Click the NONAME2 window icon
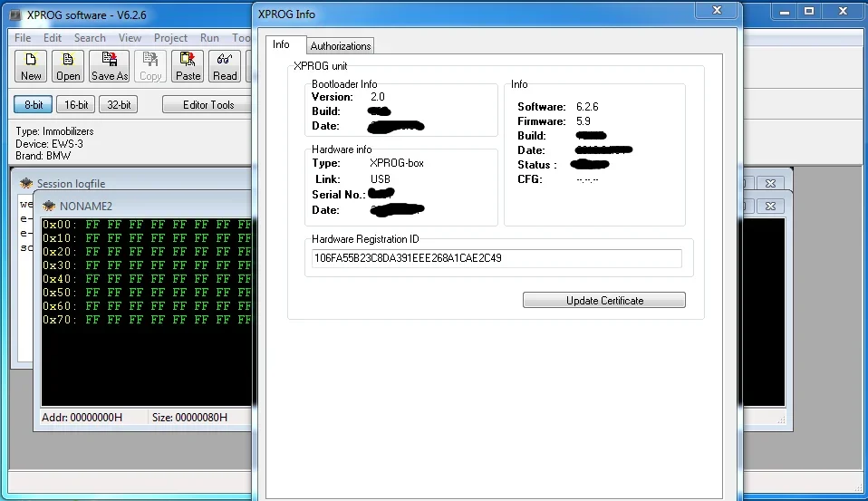This screenshot has width=868, height=501. [x=49, y=206]
